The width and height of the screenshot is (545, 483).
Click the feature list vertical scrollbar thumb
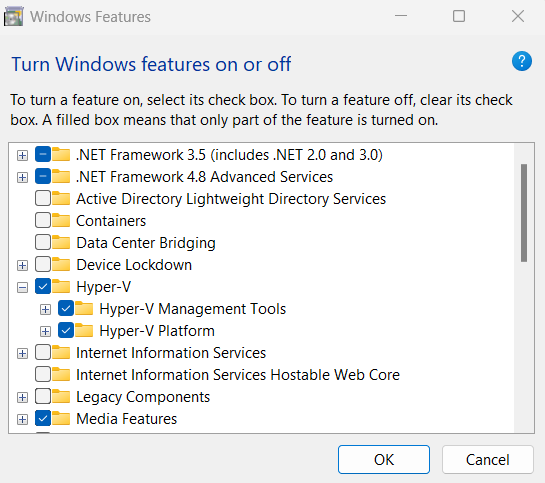coord(524,213)
